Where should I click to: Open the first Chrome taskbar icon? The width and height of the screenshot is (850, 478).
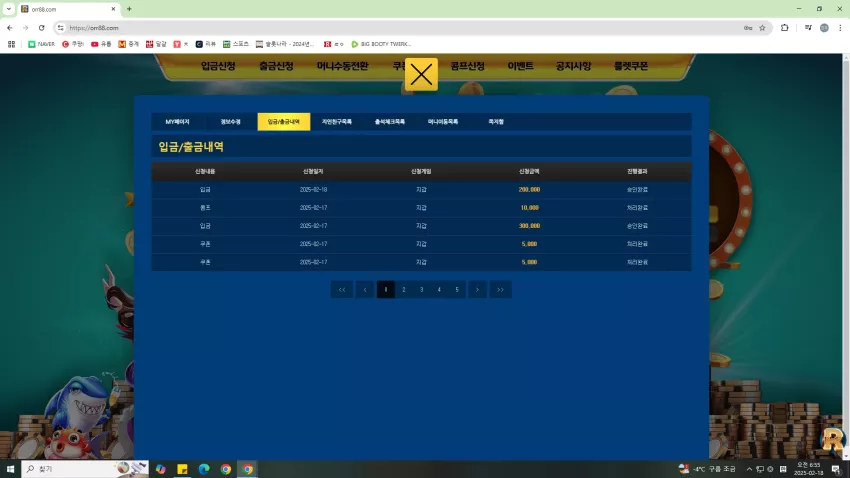point(226,469)
